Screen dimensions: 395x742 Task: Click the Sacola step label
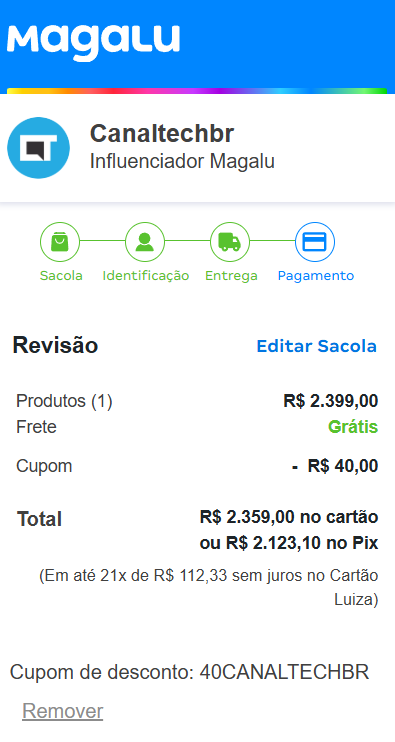pos(61,275)
